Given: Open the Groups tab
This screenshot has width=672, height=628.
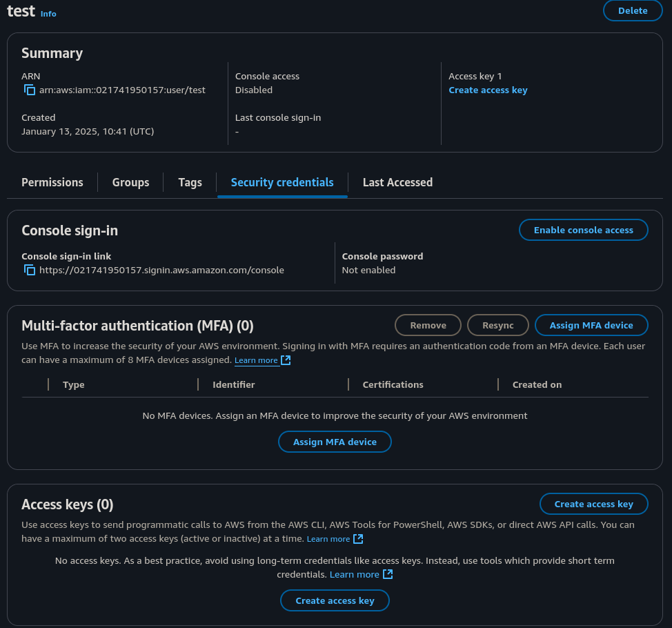Looking at the screenshot, I should (x=130, y=182).
